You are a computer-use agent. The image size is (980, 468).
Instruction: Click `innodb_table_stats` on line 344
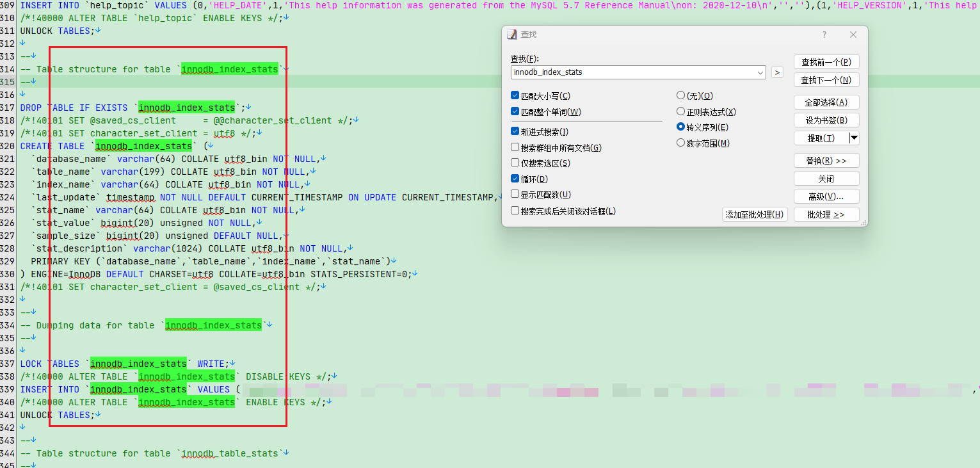coord(230,453)
